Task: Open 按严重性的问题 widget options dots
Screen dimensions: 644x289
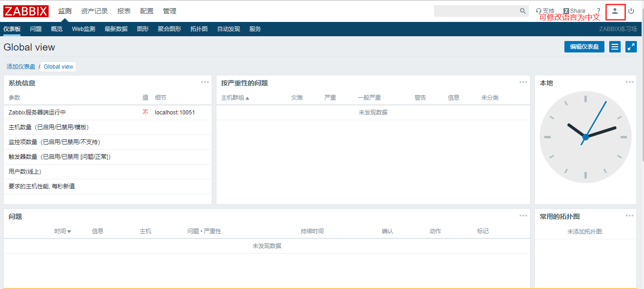Action: pyautogui.click(x=523, y=82)
